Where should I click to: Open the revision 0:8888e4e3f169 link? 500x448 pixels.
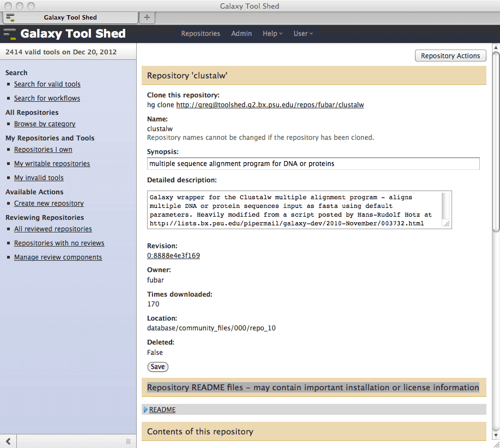point(173,256)
